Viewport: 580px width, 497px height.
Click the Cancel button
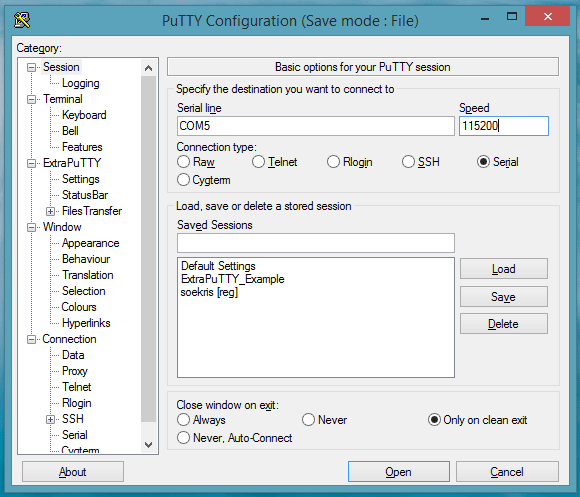[507, 472]
